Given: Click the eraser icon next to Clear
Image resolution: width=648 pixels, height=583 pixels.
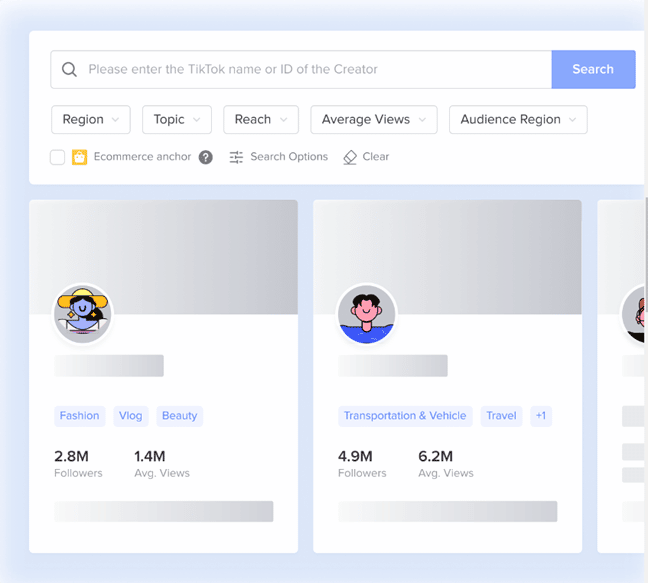Looking at the screenshot, I should (x=350, y=157).
